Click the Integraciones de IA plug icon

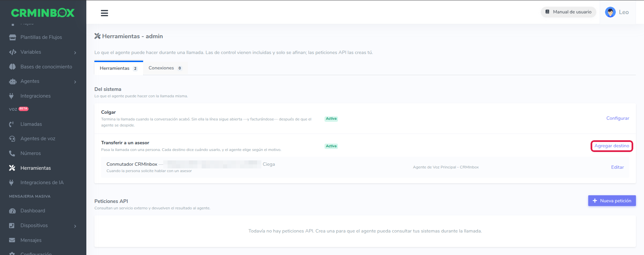[11, 183]
